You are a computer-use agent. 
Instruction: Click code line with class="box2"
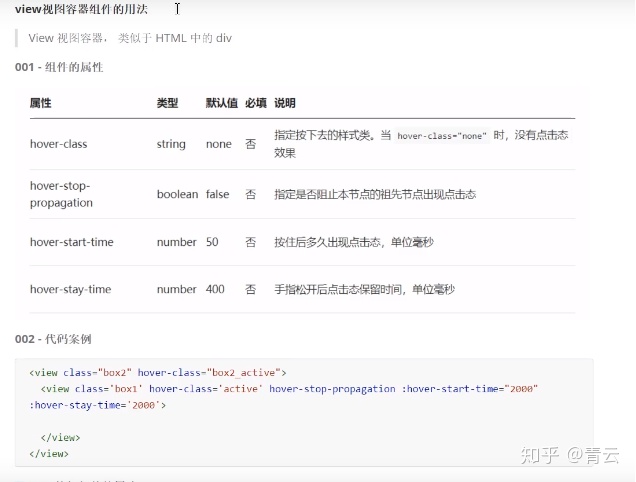click(x=158, y=372)
